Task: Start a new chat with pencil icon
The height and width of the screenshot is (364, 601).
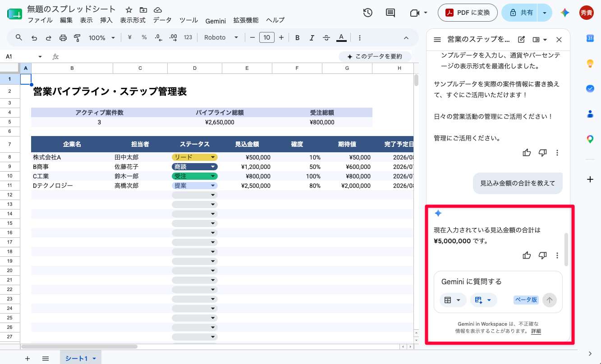Action: coord(521,40)
